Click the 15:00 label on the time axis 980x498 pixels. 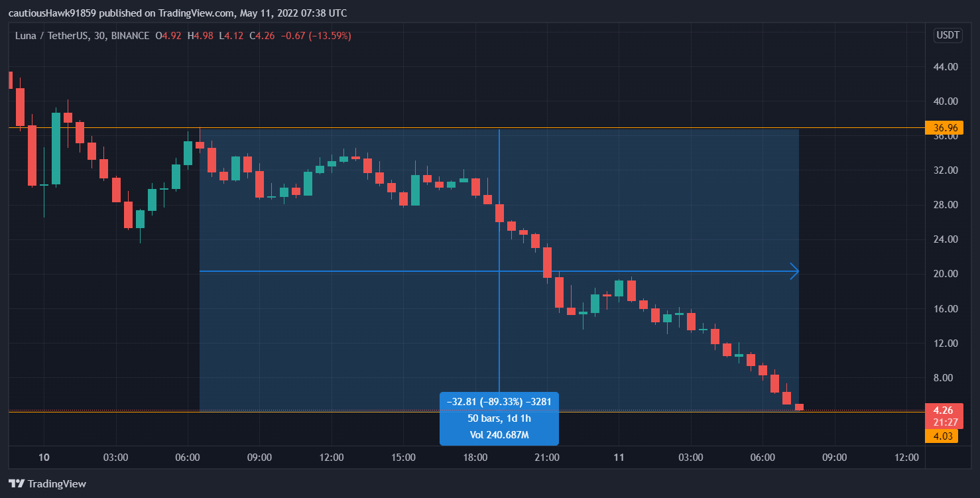403,458
